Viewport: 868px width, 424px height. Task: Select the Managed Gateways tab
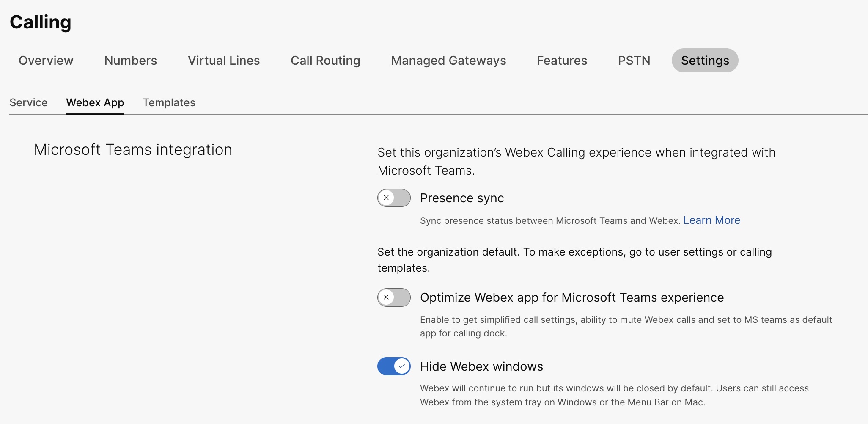coord(448,61)
